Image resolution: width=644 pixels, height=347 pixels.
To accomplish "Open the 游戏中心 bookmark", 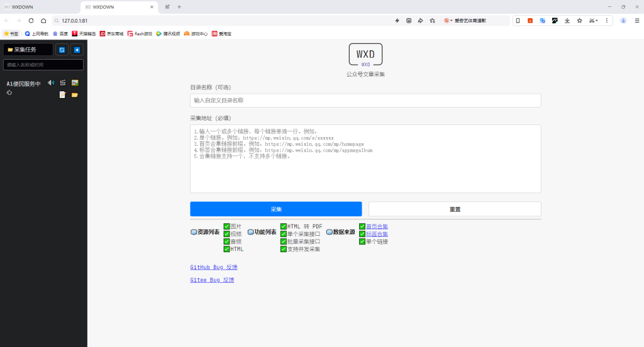I will [x=196, y=34].
